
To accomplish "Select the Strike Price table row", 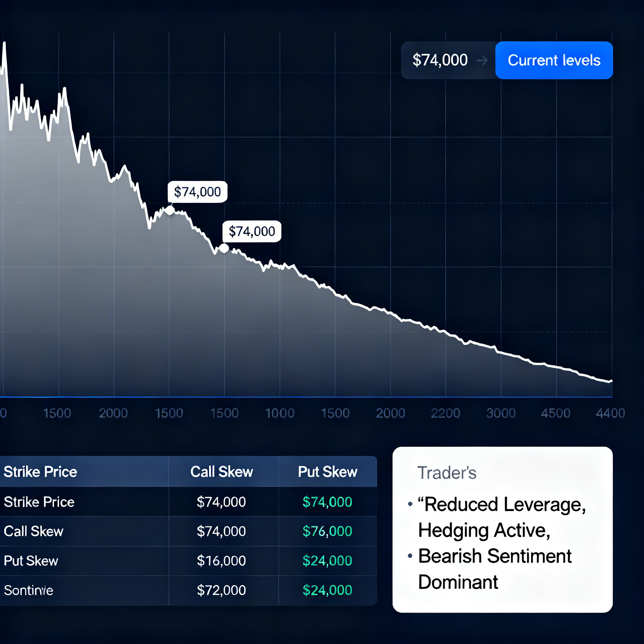I will 39,502.
